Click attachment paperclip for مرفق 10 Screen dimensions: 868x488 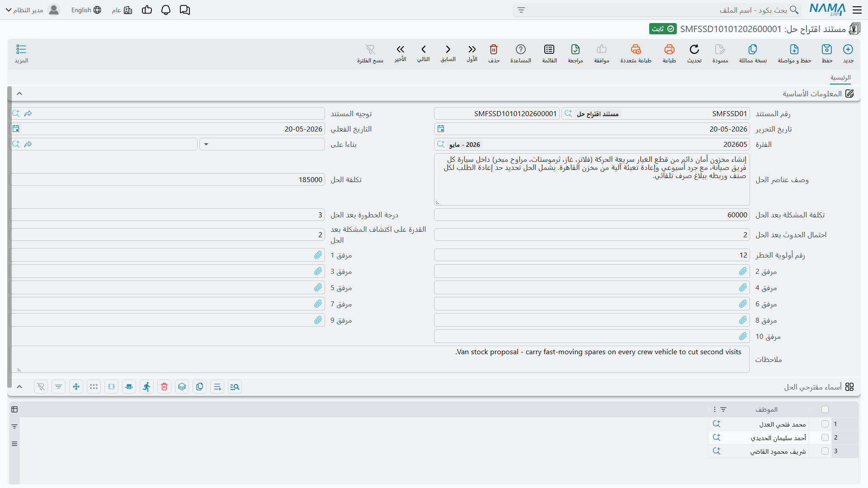[x=743, y=336]
